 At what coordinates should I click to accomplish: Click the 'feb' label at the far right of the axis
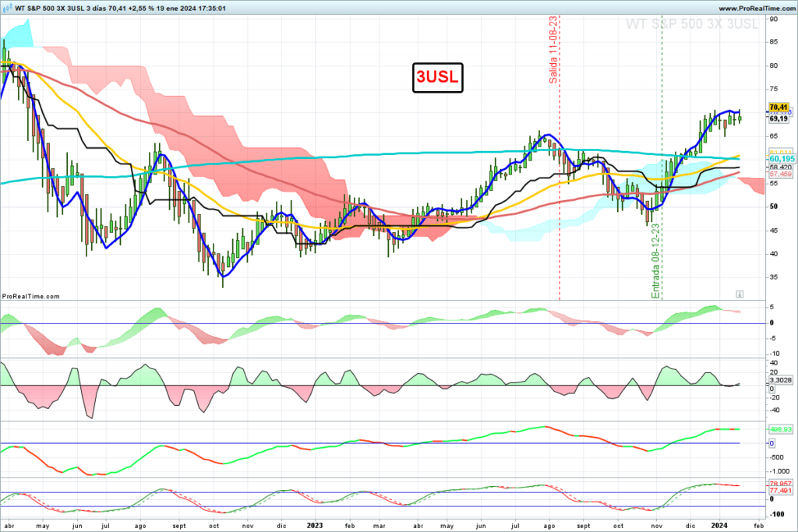tap(758, 526)
